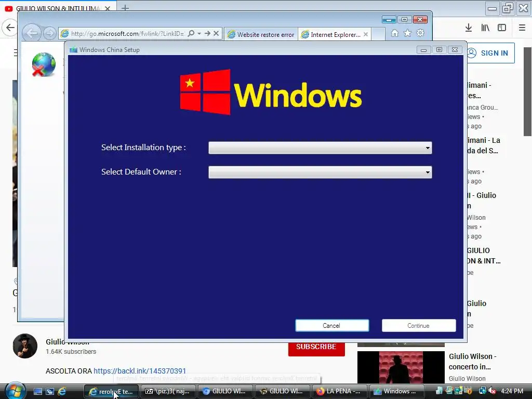Click the IE go arrow icon
Image resolution: width=532 pixels, height=399 pixels.
point(207,33)
